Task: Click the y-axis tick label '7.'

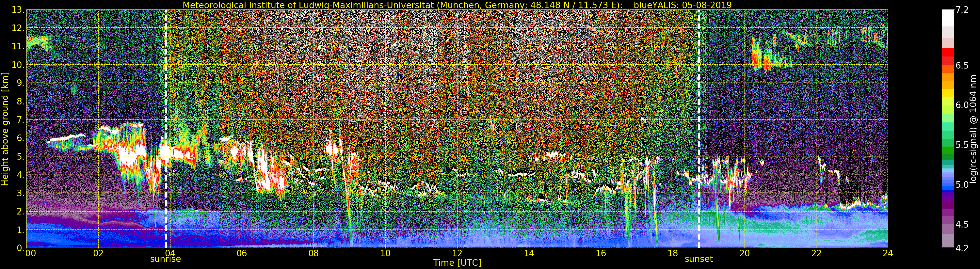Action: pos(20,120)
